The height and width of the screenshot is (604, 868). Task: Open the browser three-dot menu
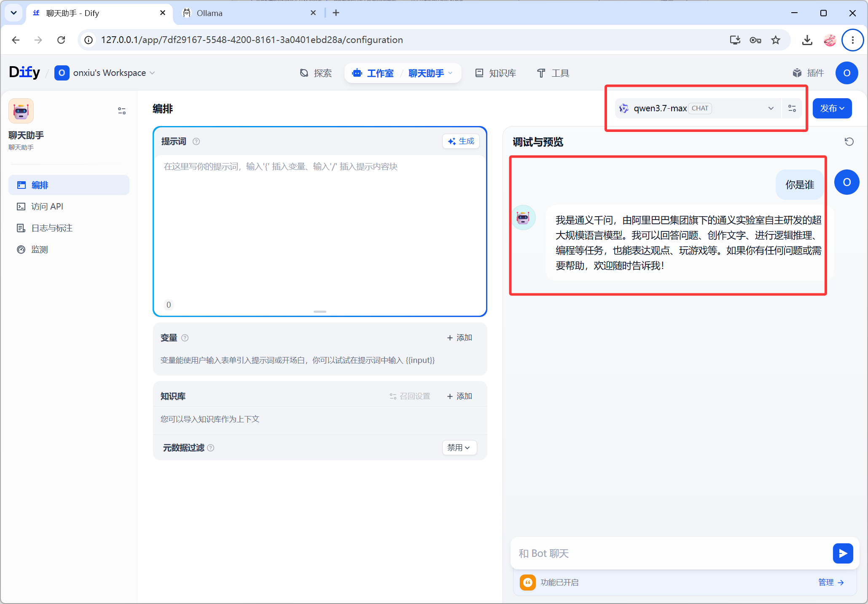click(852, 40)
